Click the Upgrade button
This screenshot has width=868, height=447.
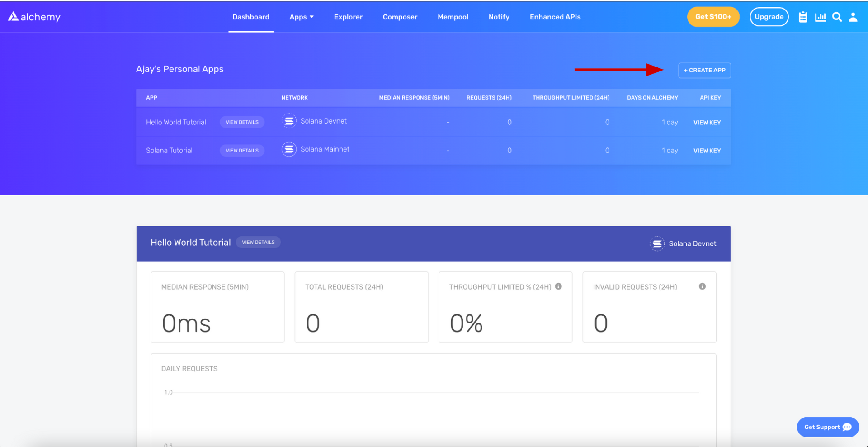click(x=769, y=17)
